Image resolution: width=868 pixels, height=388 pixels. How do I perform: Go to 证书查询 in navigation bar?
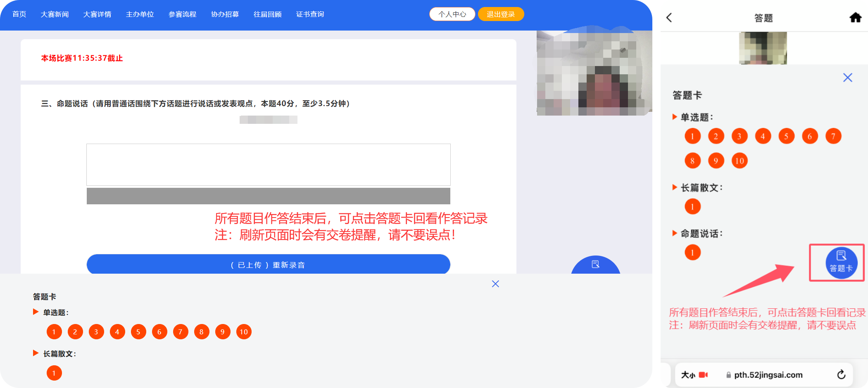click(310, 14)
